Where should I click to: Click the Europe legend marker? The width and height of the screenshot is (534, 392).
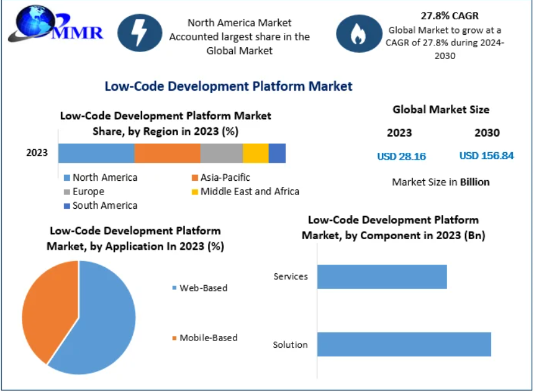(67, 192)
